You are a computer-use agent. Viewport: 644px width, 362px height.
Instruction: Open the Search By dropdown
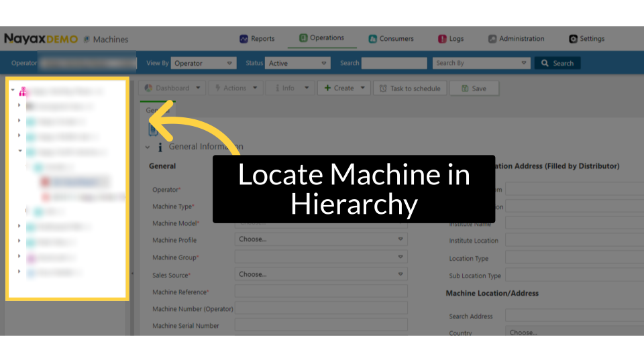(482, 63)
